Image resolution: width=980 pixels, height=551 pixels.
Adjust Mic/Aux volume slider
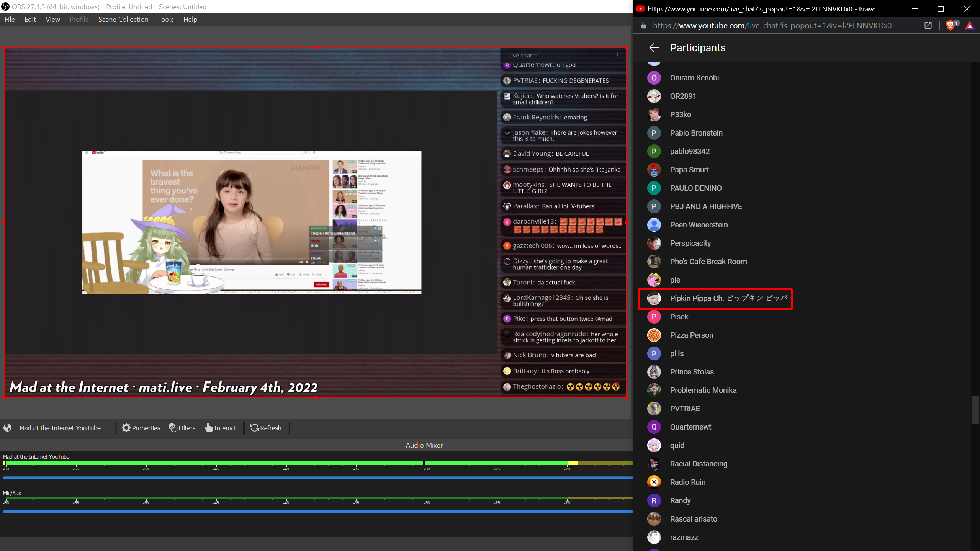pos(318,511)
